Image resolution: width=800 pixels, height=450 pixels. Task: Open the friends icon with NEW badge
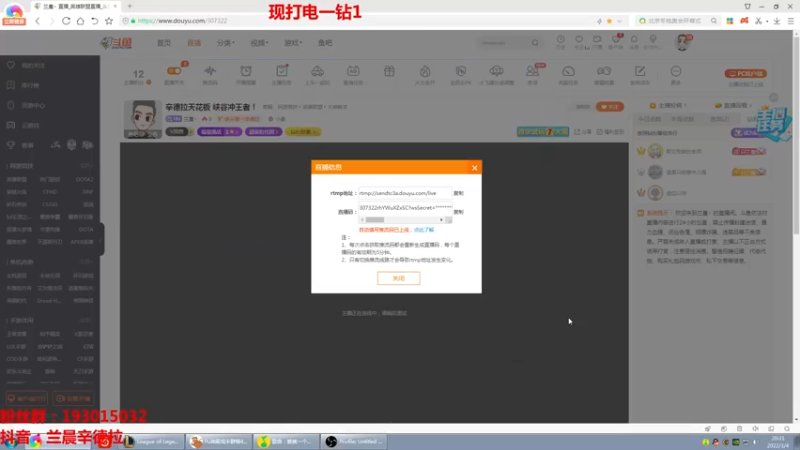click(x=533, y=73)
